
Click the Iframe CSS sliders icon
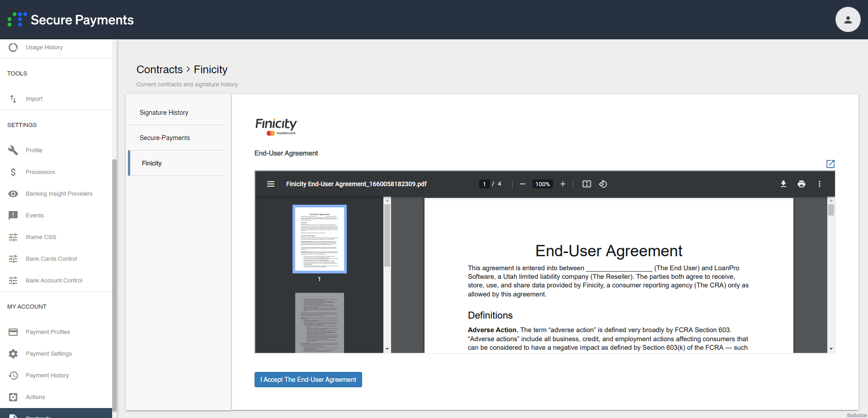pos(13,237)
